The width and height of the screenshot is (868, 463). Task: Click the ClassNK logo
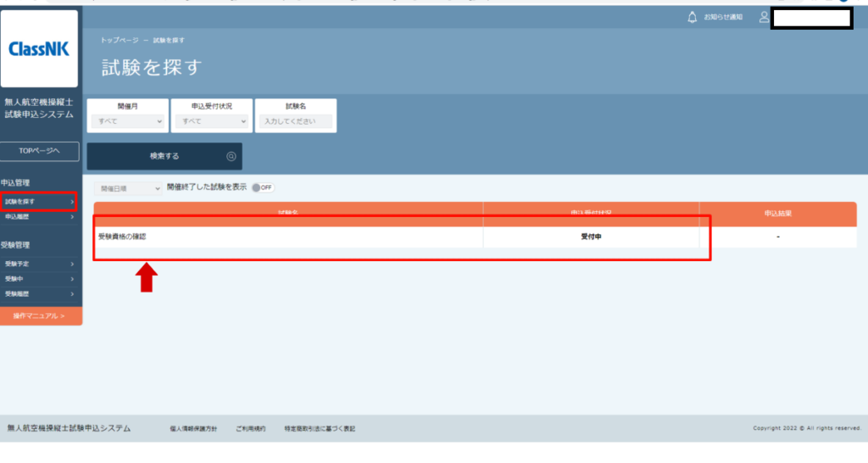(39, 48)
